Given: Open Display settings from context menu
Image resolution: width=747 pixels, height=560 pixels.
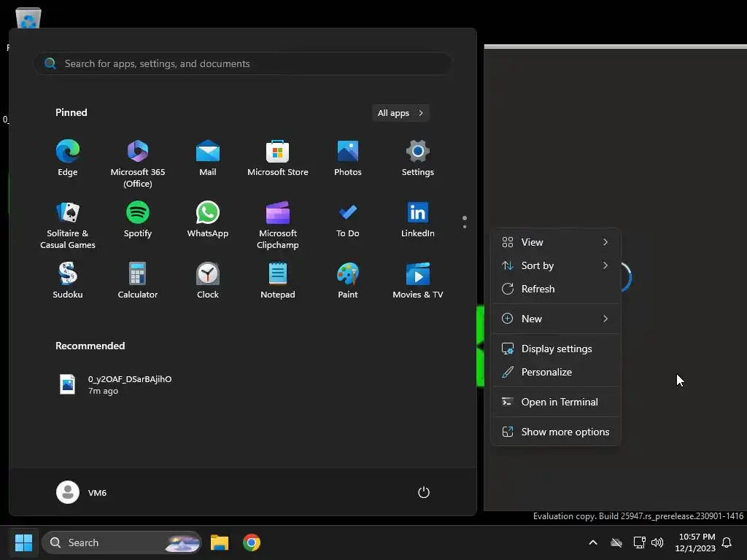Looking at the screenshot, I should [556, 349].
